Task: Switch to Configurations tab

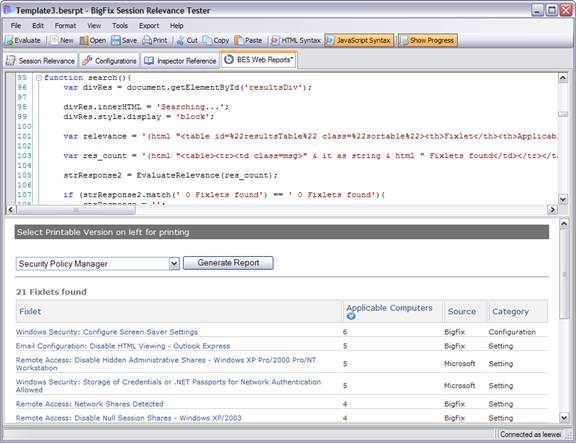Action: click(109, 61)
